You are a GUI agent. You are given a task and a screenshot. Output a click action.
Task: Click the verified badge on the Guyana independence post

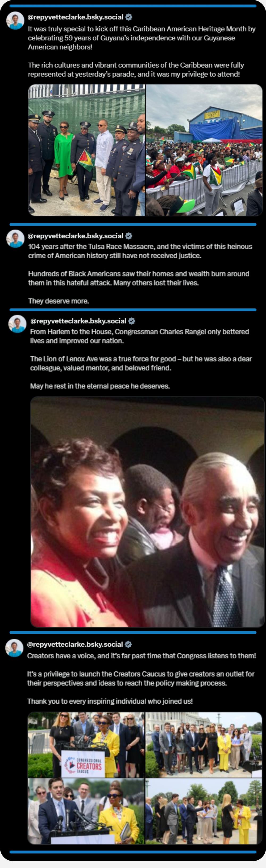(129, 17)
